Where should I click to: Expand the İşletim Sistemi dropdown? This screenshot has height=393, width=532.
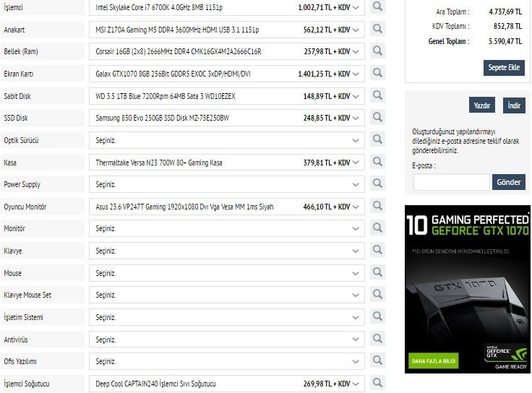[x=227, y=317]
